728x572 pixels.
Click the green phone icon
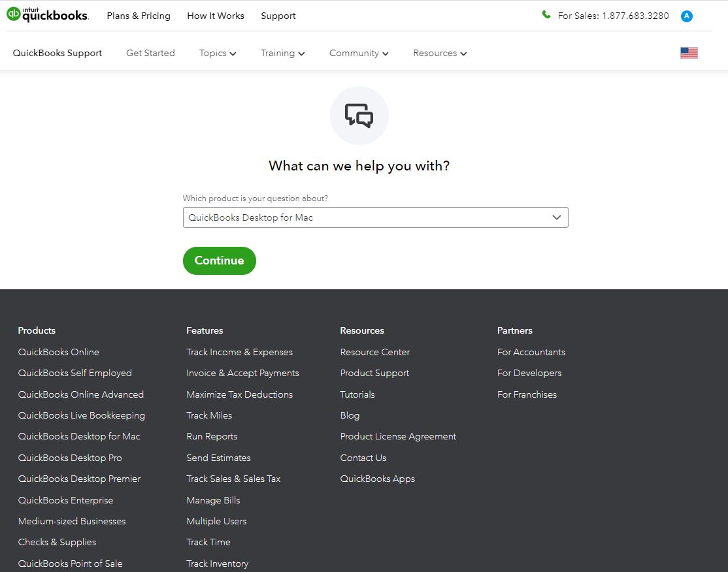pyautogui.click(x=546, y=15)
